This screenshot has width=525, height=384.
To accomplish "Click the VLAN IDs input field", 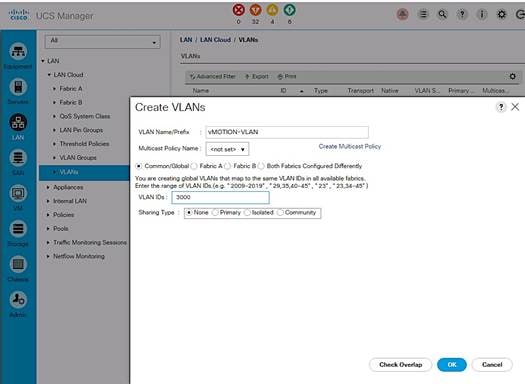I will tap(220, 198).
